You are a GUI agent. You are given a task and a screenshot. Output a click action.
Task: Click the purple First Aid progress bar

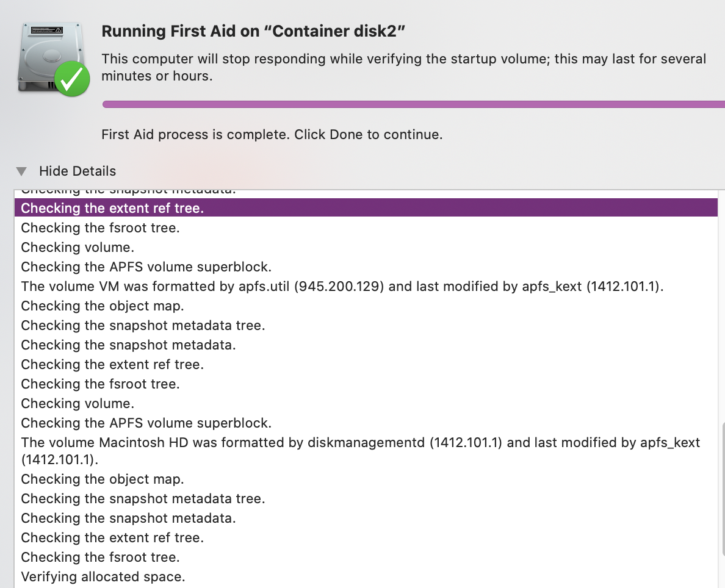(413, 104)
